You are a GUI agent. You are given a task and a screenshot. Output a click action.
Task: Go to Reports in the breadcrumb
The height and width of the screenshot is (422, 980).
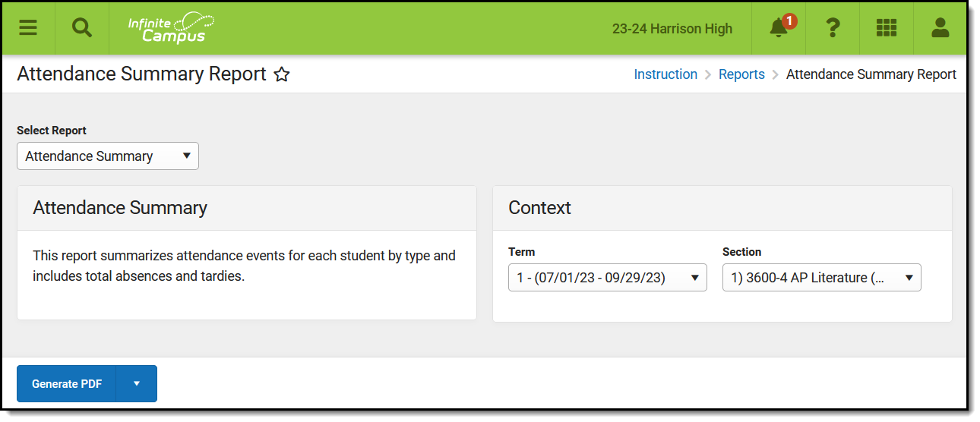pos(741,74)
